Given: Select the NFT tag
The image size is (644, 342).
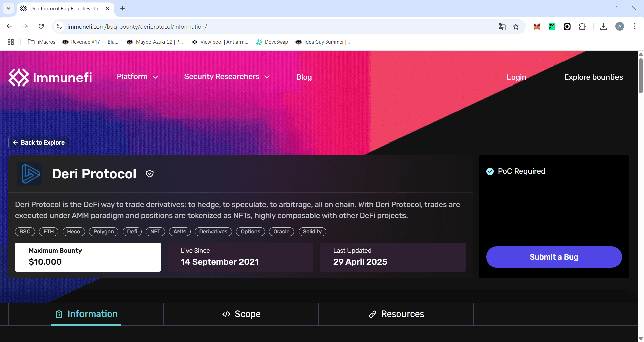Looking at the screenshot, I should [155, 232].
